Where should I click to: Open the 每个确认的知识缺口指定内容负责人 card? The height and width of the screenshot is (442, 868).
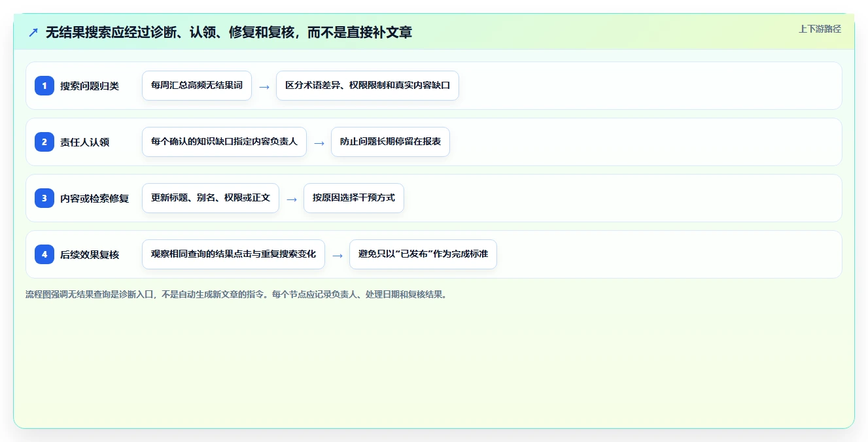(224, 142)
